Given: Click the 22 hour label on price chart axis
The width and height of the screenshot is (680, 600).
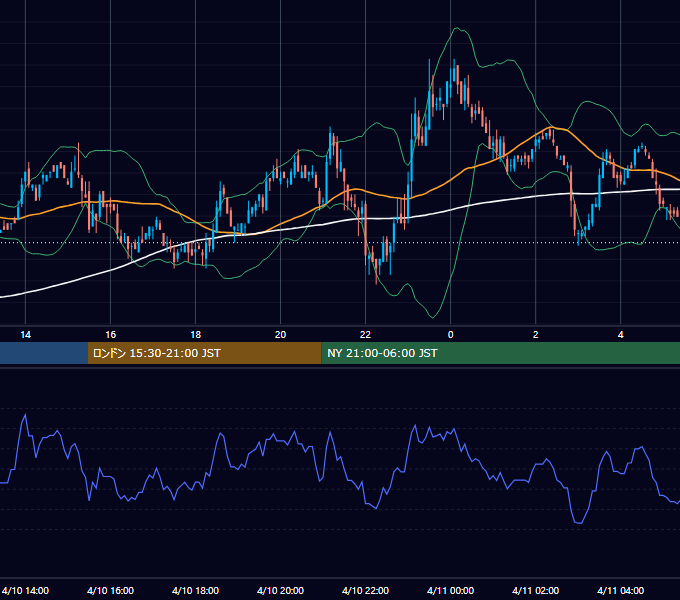Looking at the screenshot, I should coord(366,334).
